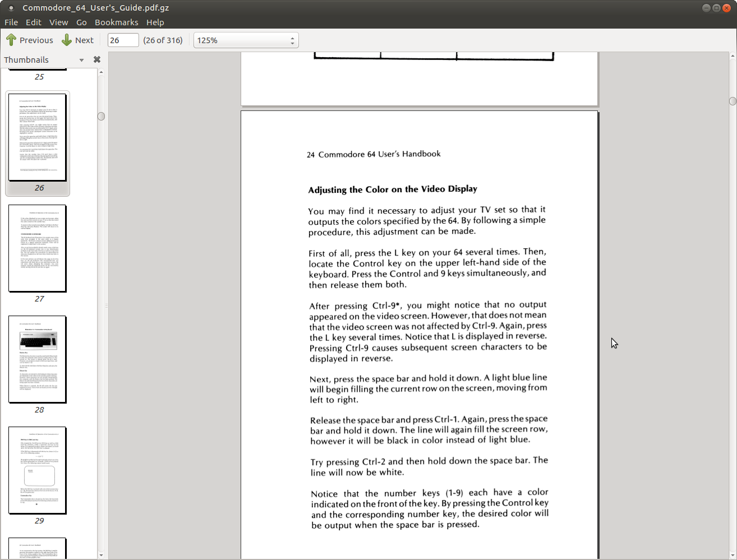Select the page 26 thumbnail

coord(38,137)
